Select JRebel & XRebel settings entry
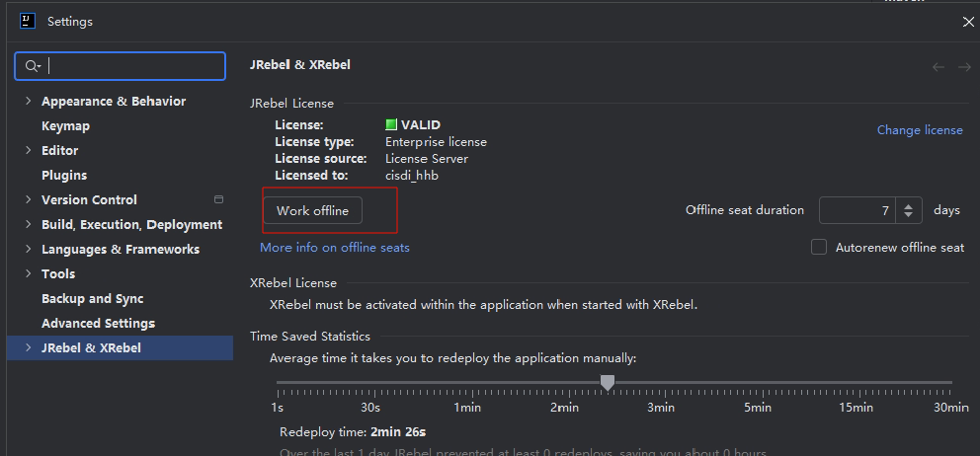Viewport: 980px width, 456px height. [120, 348]
